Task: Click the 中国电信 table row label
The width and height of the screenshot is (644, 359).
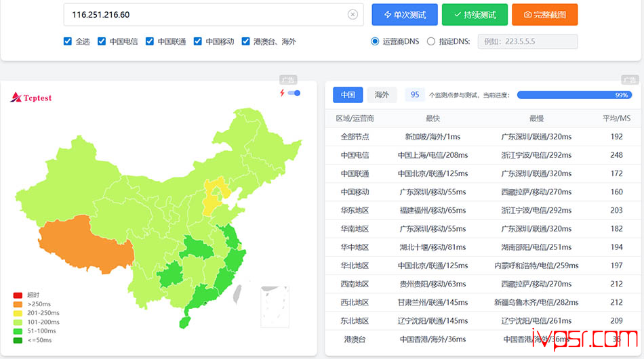Action: tap(355, 155)
